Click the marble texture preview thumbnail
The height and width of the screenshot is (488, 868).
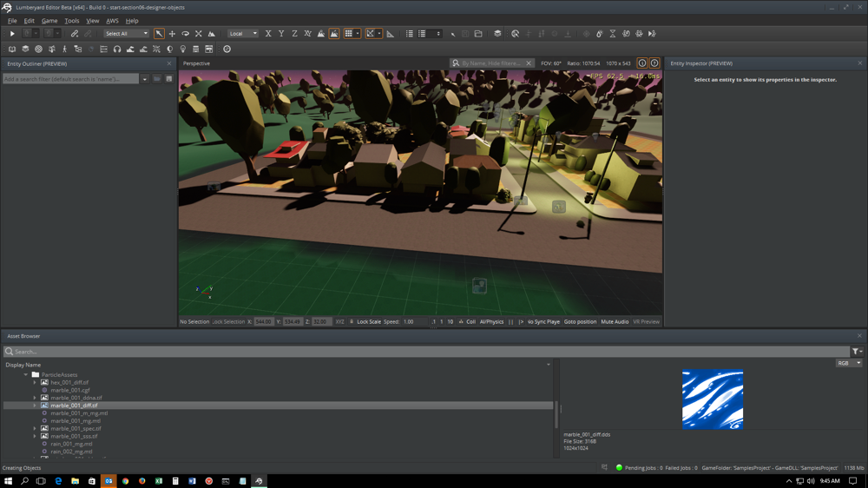tap(713, 399)
